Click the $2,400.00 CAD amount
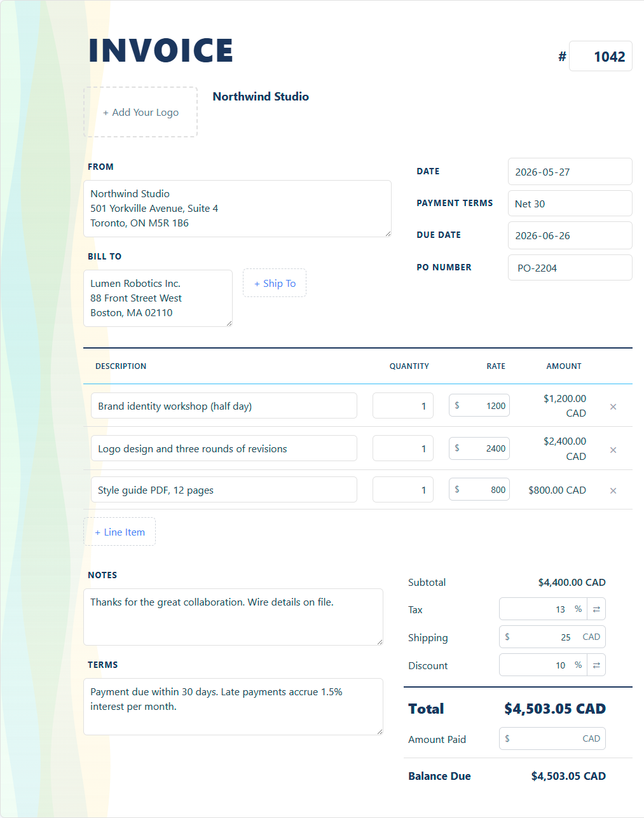 pos(565,448)
